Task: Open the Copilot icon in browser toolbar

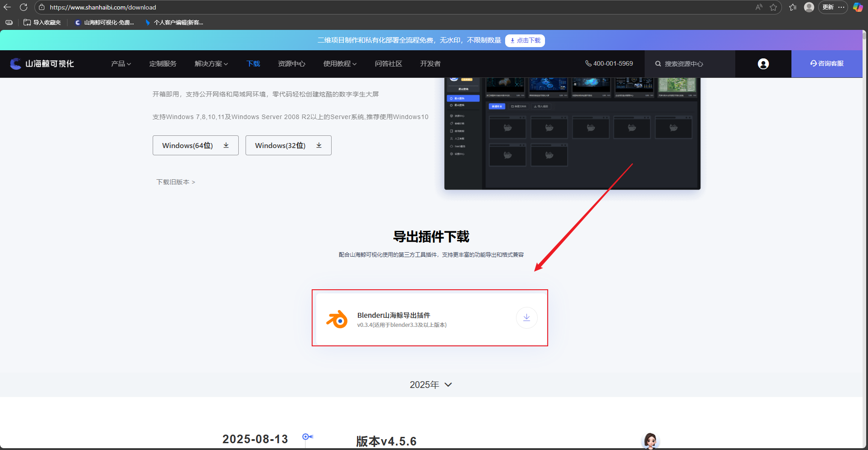Action: coord(858,7)
